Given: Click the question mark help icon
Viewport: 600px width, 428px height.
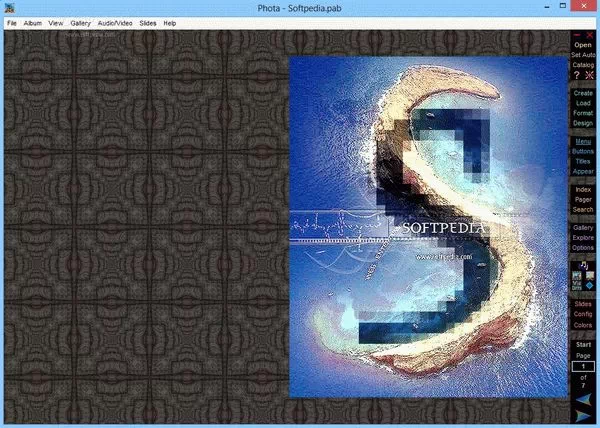Looking at the screenshot, I should tap(576, 75).
